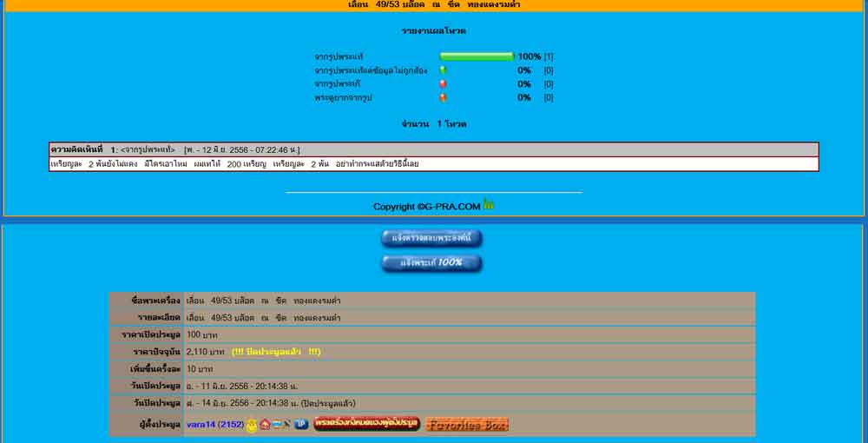Click the red ball for fake amulet vote

443,84
